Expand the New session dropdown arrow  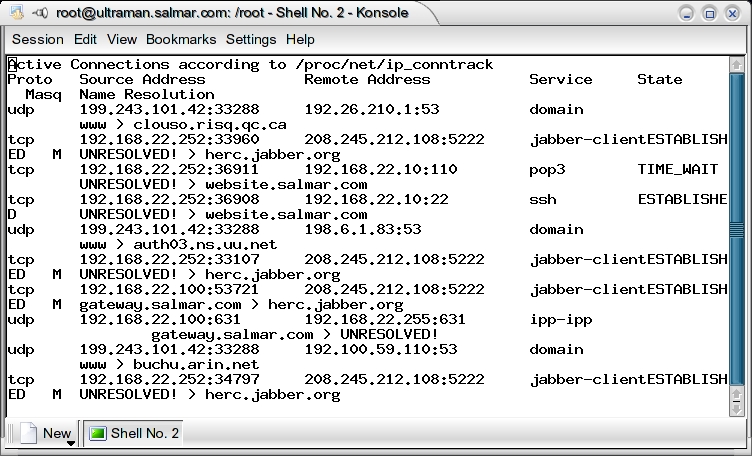point(71,442)
